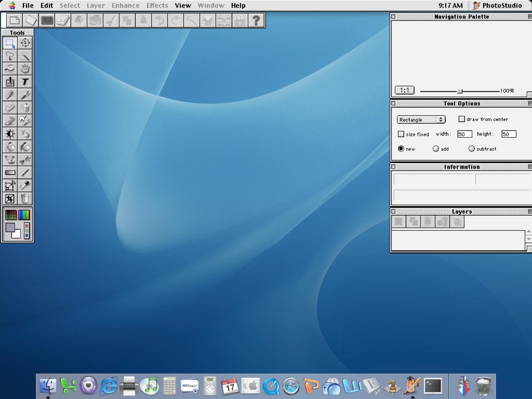Image resolution: width=532 pixels, height=399 pixels.
Task: Collapse the Navigation Palette window
Action: click(530, 17)
